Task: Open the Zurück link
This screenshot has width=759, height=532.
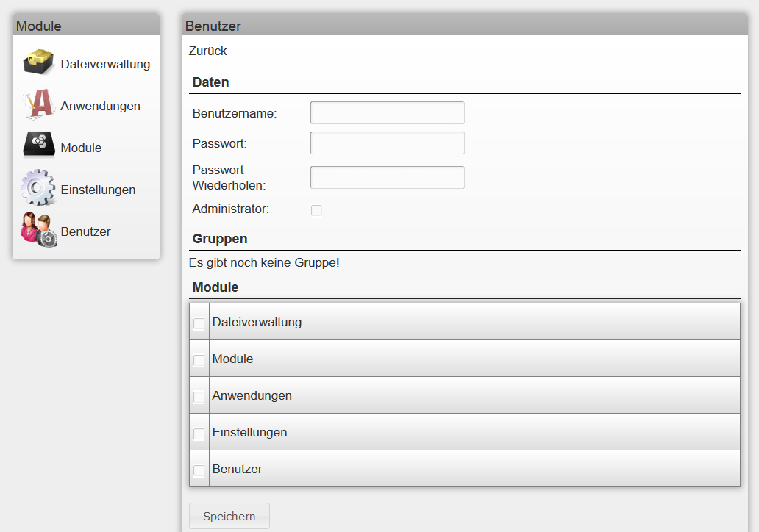Action: pyautogui.click(x=205, y=51)
